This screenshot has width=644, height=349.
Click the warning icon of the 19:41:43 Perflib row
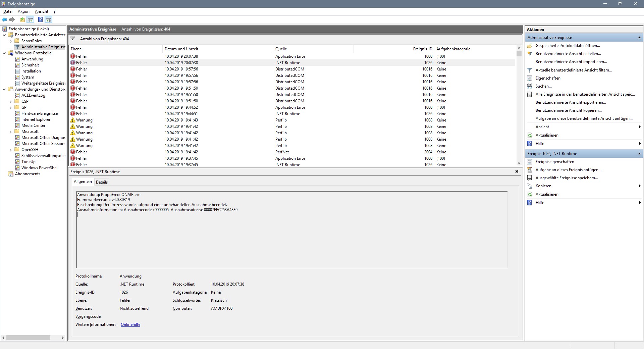point(73,120)
